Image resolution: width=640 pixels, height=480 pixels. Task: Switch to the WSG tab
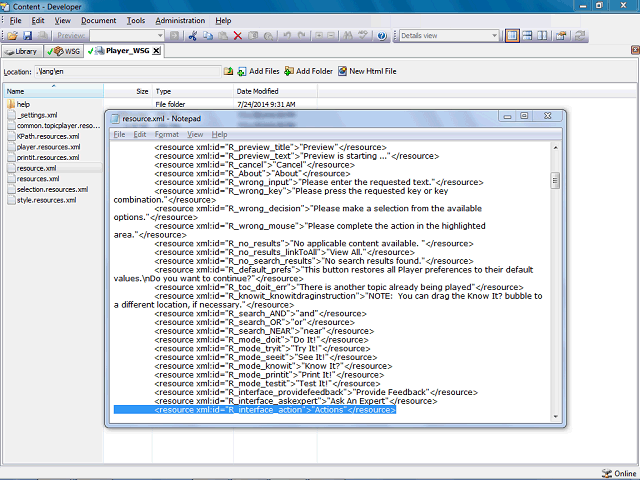[x=64, y=51]
